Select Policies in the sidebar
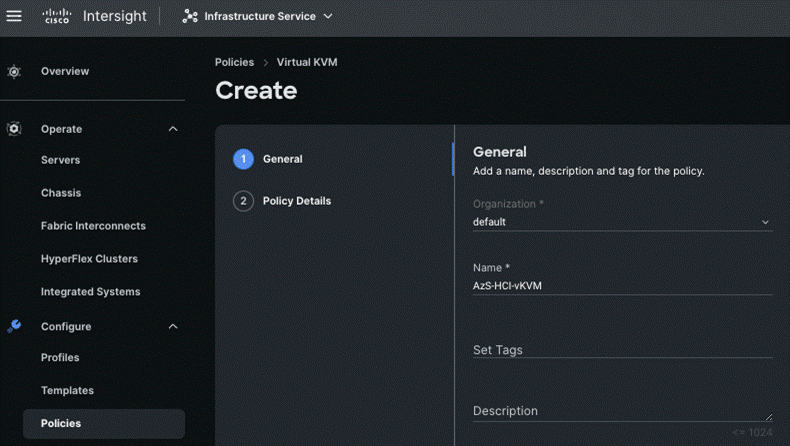The image size is (790, 446). point(61,423)
